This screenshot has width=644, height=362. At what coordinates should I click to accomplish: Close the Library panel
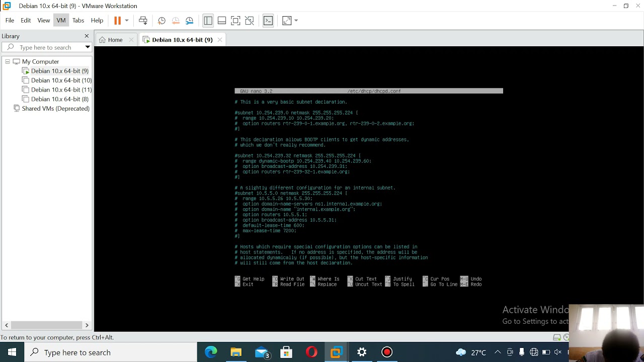tap(87, 36)
